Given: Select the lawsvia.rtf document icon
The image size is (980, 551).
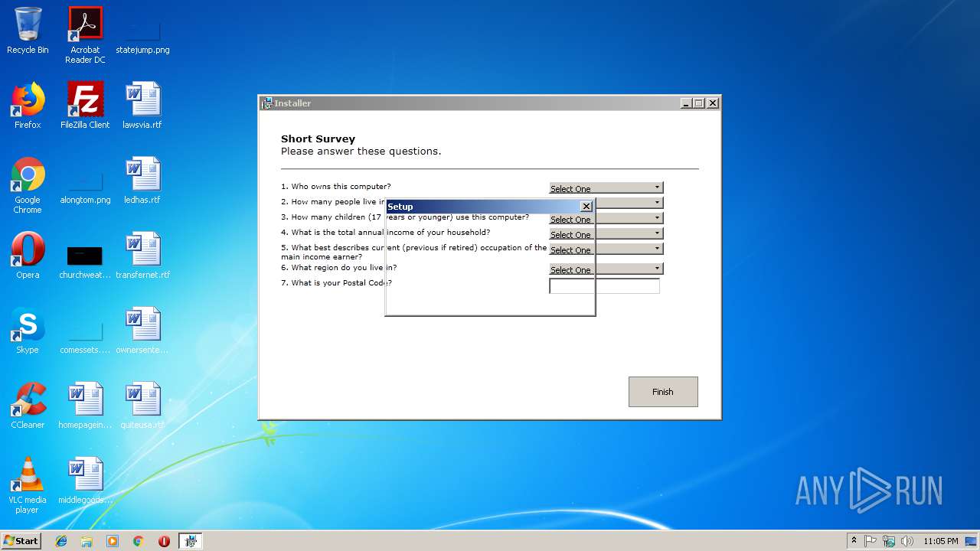Looking at the screenshot, I should pyautogui.click(x=142, y=106).
